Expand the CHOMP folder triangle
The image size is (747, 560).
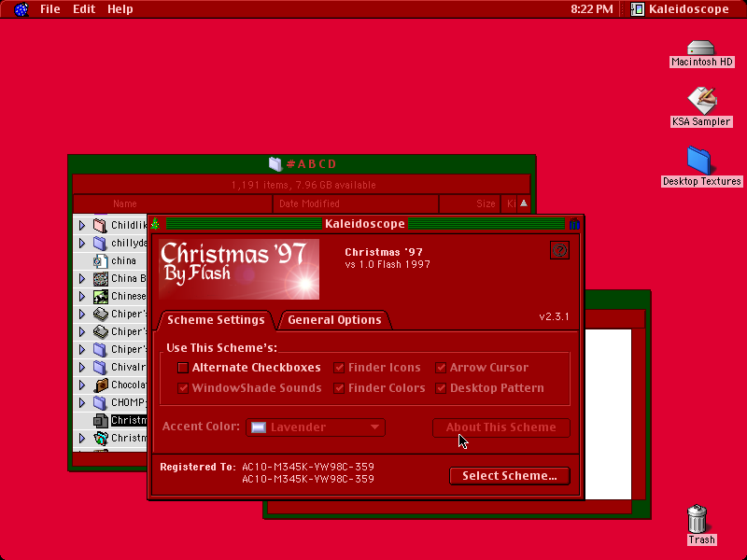point(82,402)
